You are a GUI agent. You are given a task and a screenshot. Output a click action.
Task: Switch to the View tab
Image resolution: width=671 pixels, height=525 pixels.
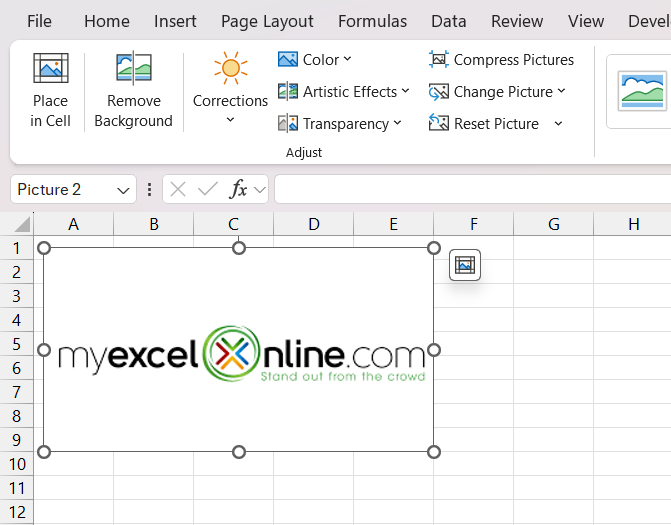pyautogui.click(x=586, y=21)
